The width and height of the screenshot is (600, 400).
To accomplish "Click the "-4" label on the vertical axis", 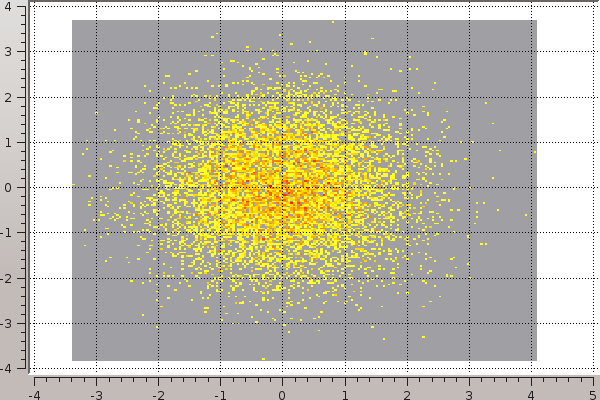I will (x=8, y=368).
